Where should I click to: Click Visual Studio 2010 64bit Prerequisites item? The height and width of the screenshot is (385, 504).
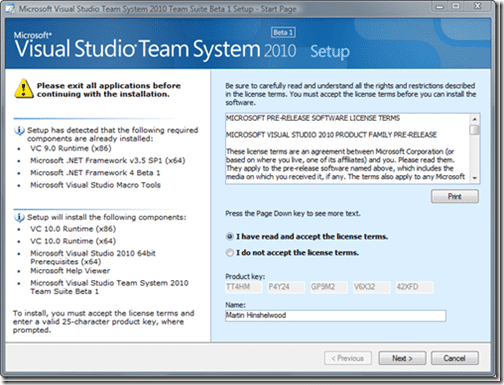pyautogui.click(x=93, y=257)
